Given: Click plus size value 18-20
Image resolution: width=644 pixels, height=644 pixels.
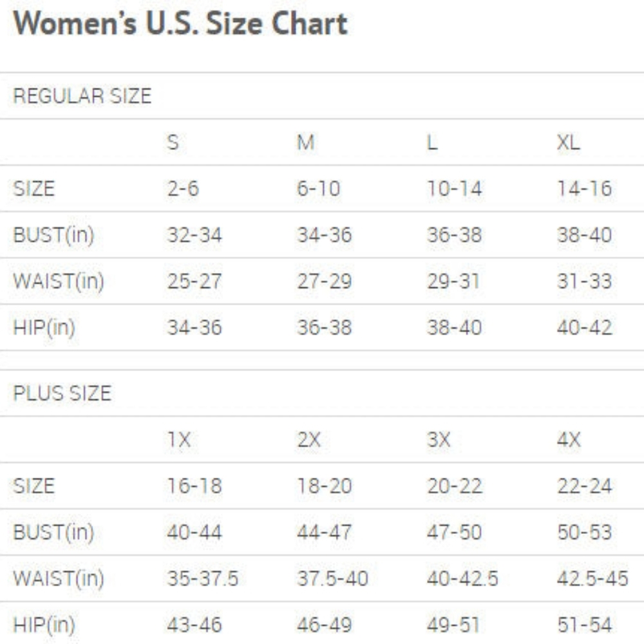Looking at the screenshot, I should [325, 486].
